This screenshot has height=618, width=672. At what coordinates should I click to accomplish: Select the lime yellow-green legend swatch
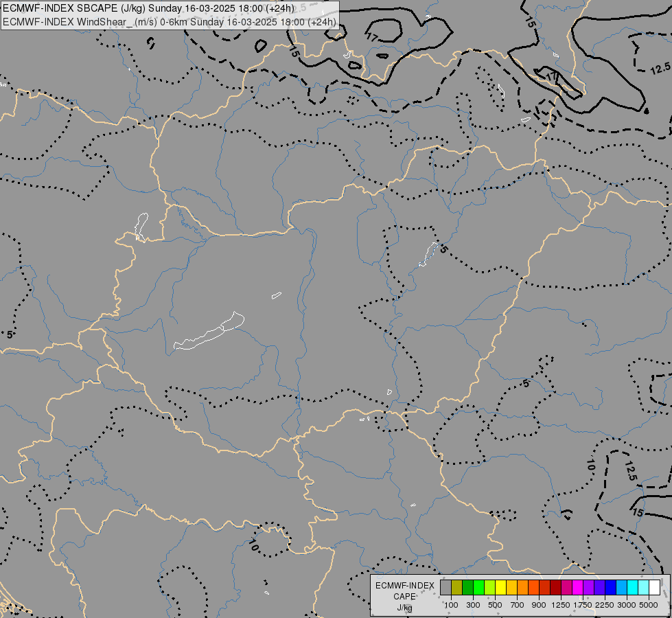click(490, 587)
